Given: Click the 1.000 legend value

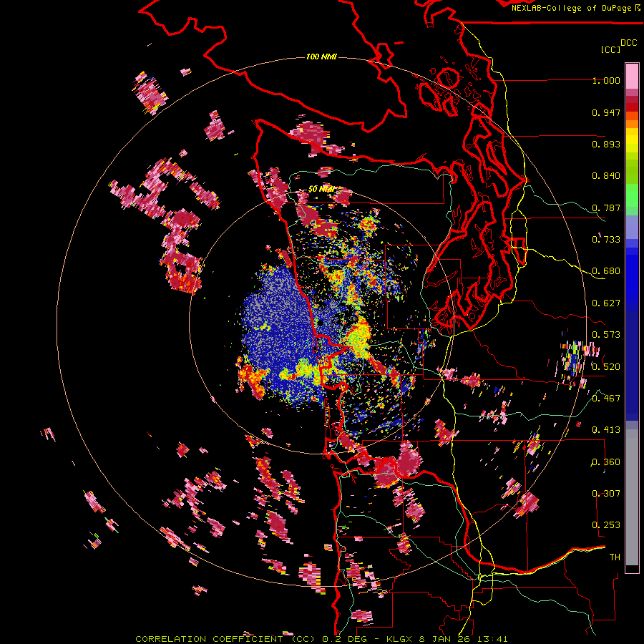Looking at the screenshot, I should click(x=606, y=80).
